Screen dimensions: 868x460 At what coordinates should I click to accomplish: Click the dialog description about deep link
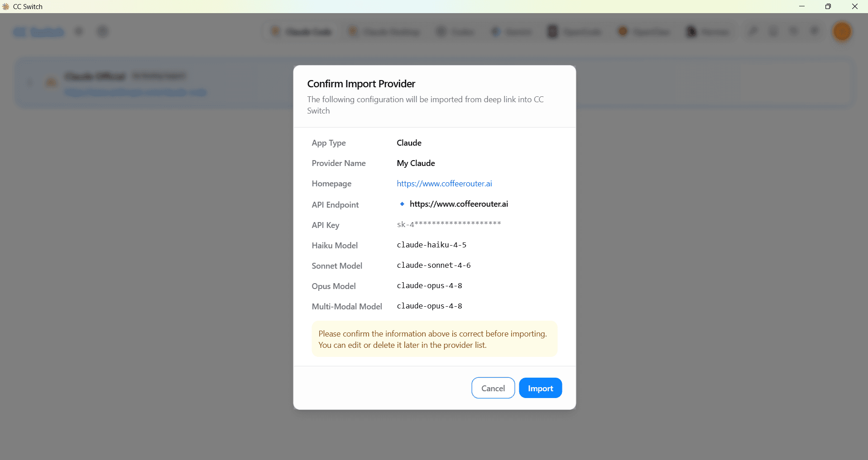[x=425, y=105]
